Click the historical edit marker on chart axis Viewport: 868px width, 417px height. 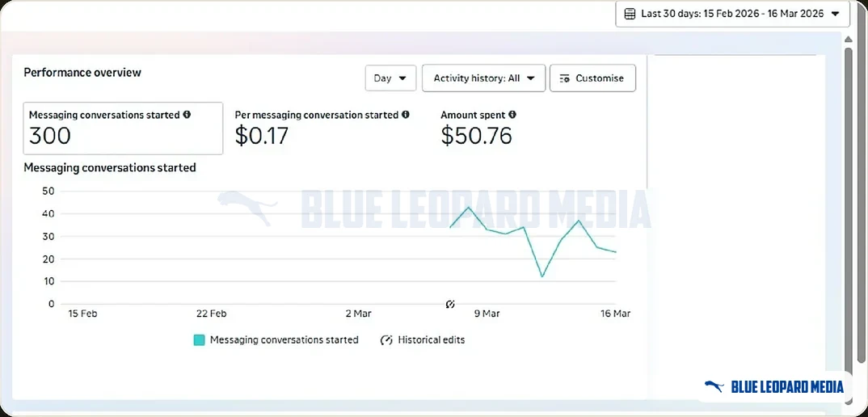(450, 304)
